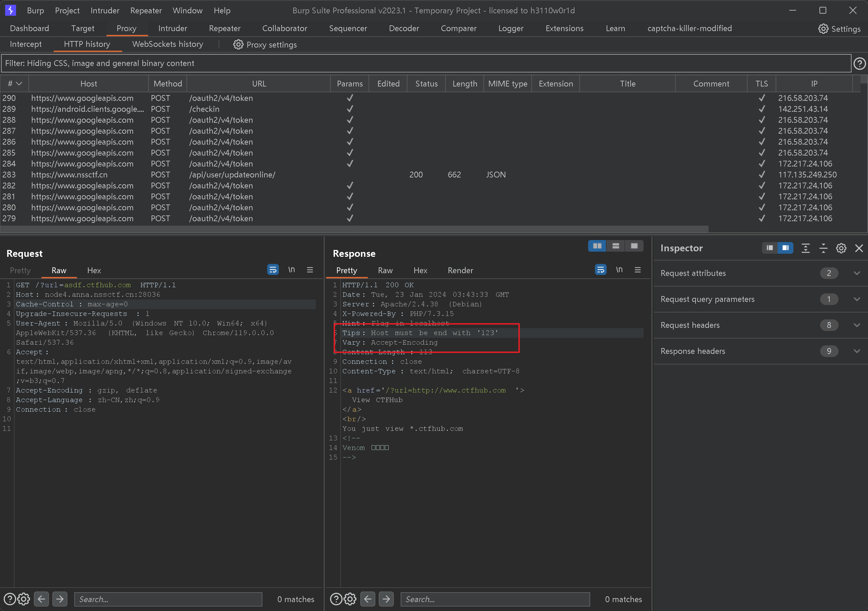The height and width of the screenshot is (611, 868).
Task: Click the filter help question mark icon
Action: point(859,64)
